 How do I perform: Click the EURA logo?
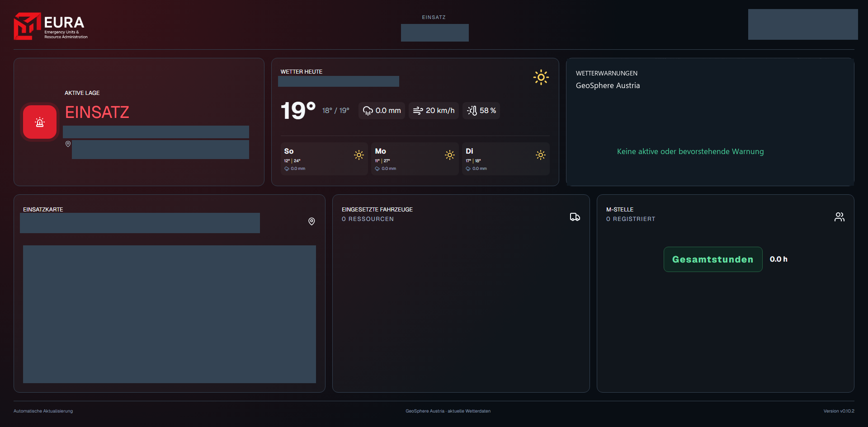tap(51, 26)
